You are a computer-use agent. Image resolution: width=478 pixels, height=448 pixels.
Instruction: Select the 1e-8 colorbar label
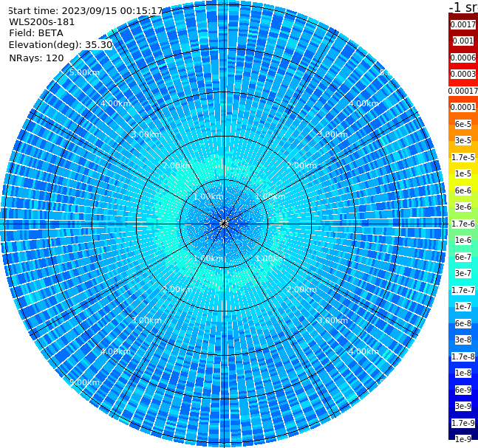[463, 373]
